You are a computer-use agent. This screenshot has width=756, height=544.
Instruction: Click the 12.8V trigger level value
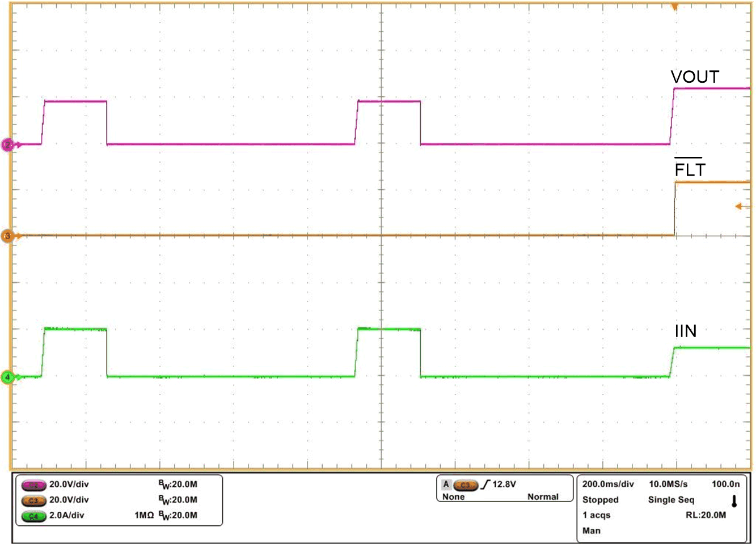tap(504, 484)
